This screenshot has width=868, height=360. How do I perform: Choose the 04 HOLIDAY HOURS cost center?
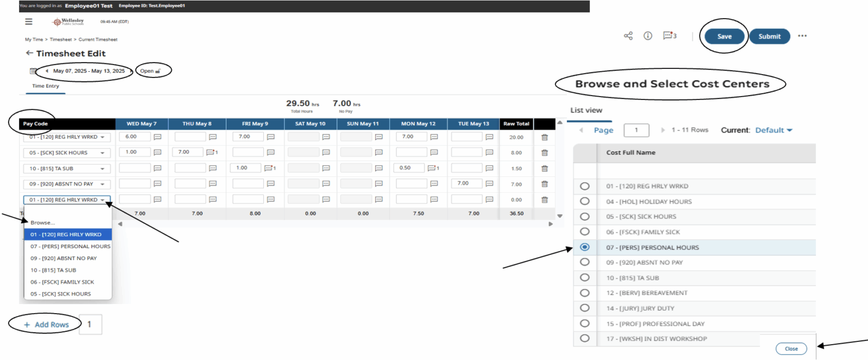(x=585, y=201)
